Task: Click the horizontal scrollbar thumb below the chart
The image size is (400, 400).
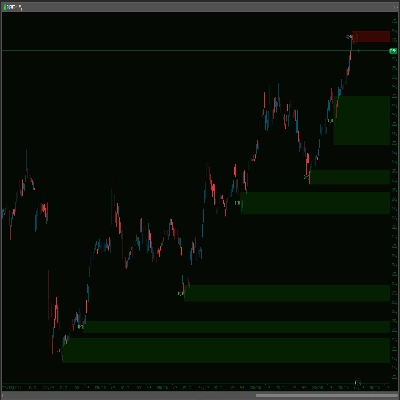Action: (x=327, y=396)
